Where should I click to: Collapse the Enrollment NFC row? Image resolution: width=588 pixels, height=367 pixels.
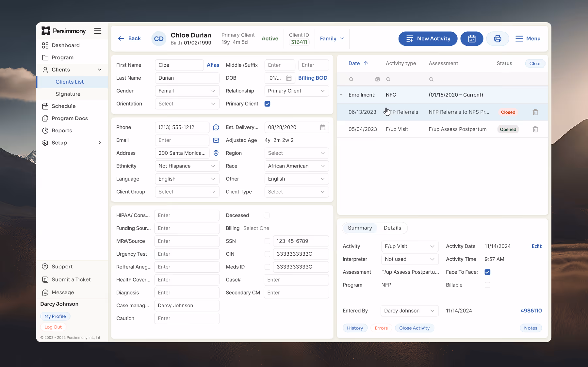coord(341,95)
